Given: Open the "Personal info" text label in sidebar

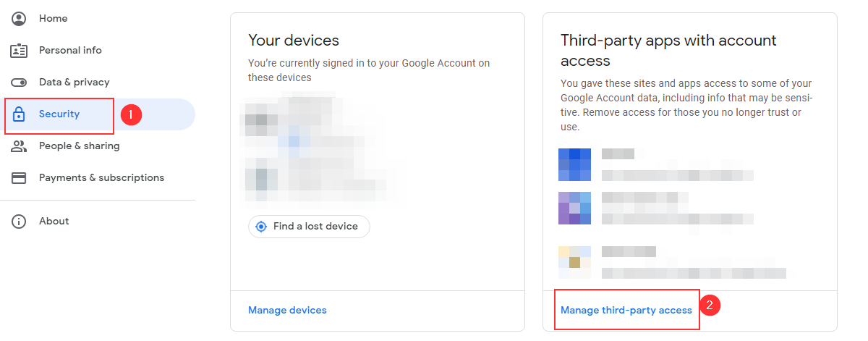Looking at the screenshot, I should pyautogui.click(x=70, y=51).
